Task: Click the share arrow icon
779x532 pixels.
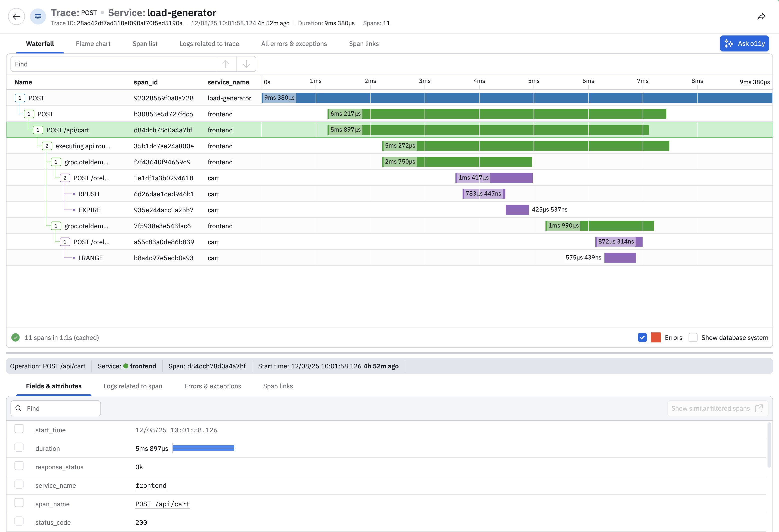Action: coord(761,17)
